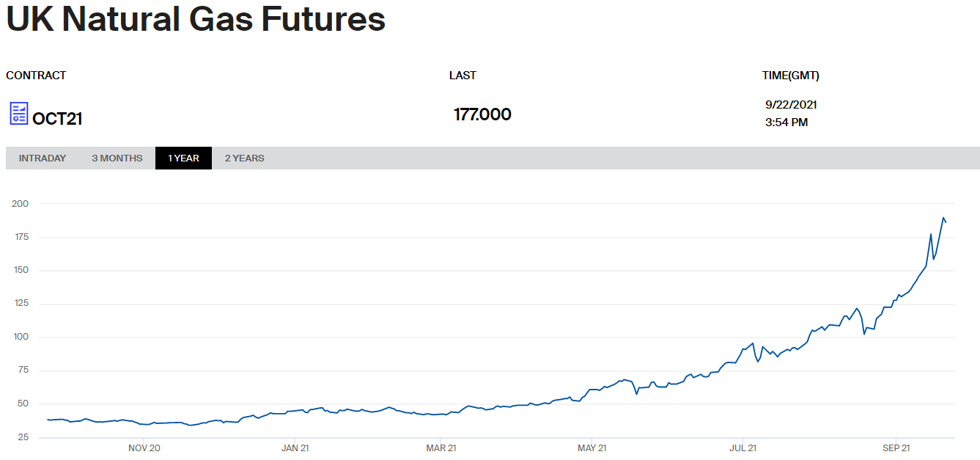Click the CONTRACT column header

click(x=36, y=76)
